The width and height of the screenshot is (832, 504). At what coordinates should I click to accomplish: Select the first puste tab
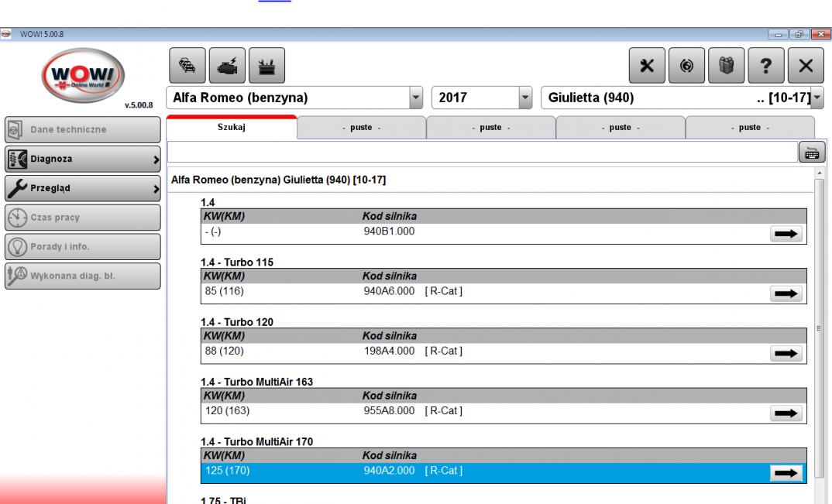[x=361, y=127]
